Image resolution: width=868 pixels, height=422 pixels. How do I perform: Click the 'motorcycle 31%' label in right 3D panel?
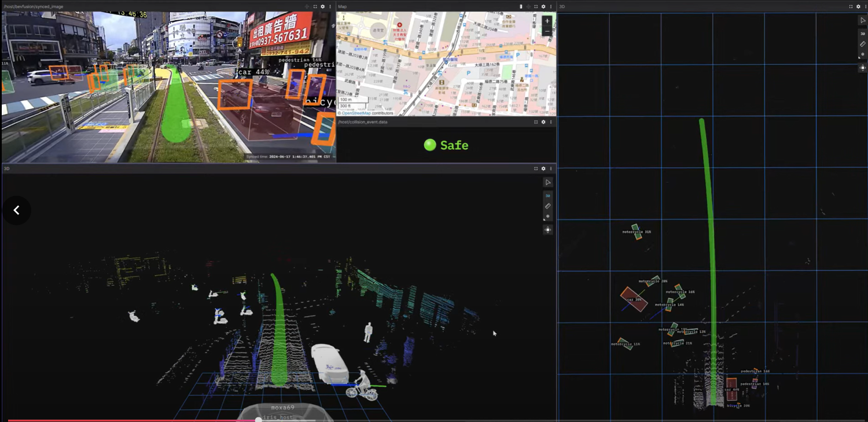[x=637, y=232]
